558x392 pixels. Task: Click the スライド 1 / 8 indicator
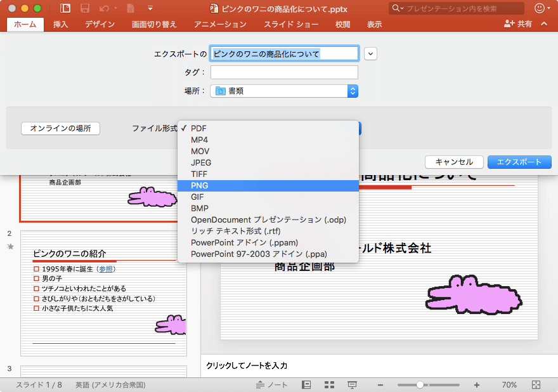[39, 385]
